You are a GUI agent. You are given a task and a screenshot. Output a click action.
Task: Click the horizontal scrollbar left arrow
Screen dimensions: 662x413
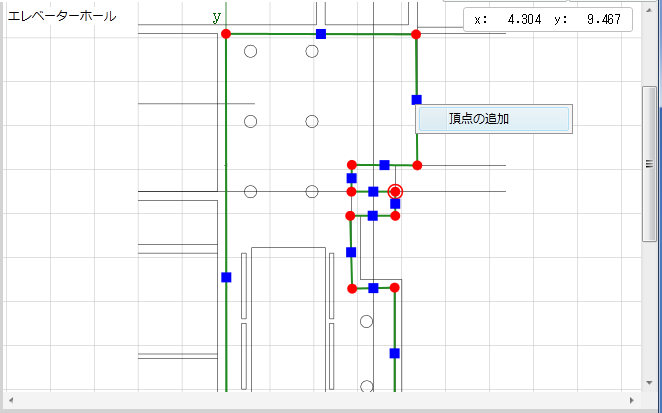click(x=10, y=400)
